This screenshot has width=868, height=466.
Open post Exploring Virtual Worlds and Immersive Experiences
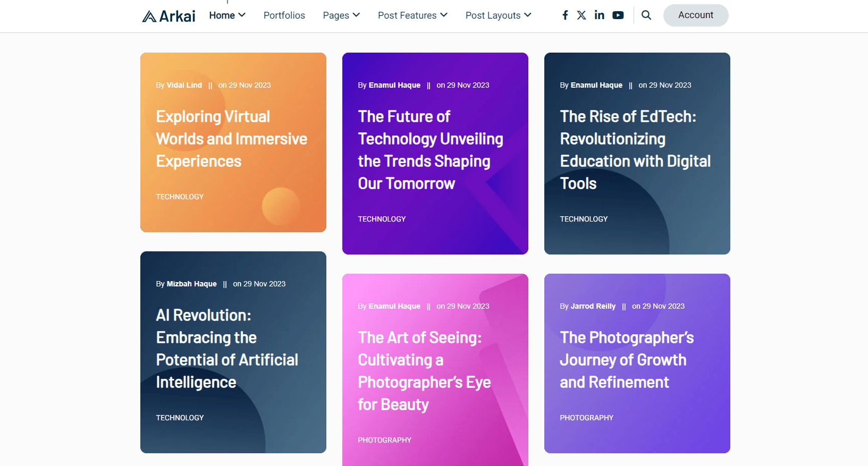click(231, 139)
